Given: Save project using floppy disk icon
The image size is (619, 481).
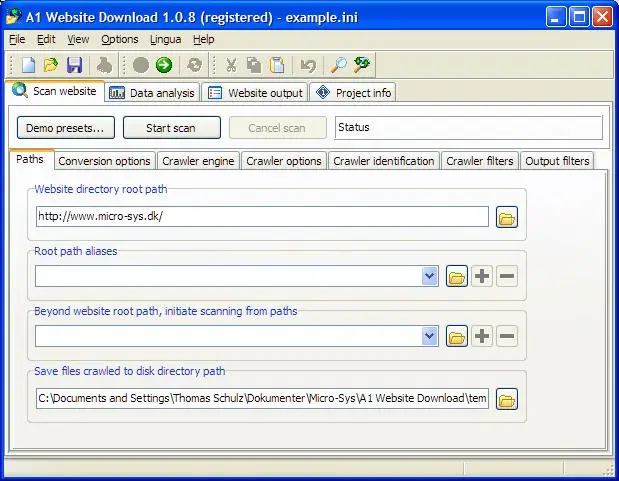Looking at the screenshot, I should click(x=74, y=65).
